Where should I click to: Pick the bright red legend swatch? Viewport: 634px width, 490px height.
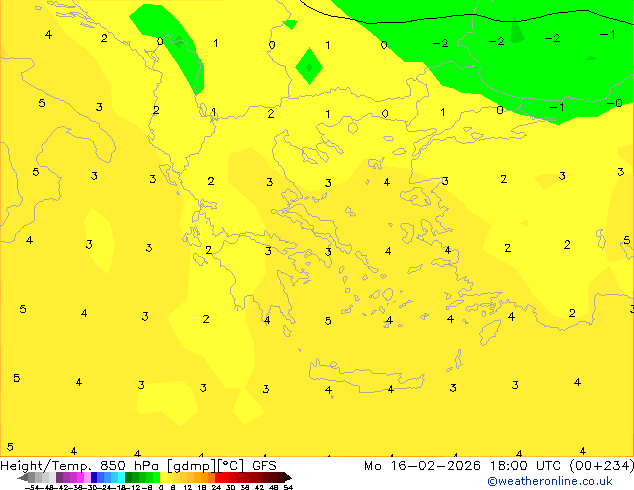click(218, 477)
